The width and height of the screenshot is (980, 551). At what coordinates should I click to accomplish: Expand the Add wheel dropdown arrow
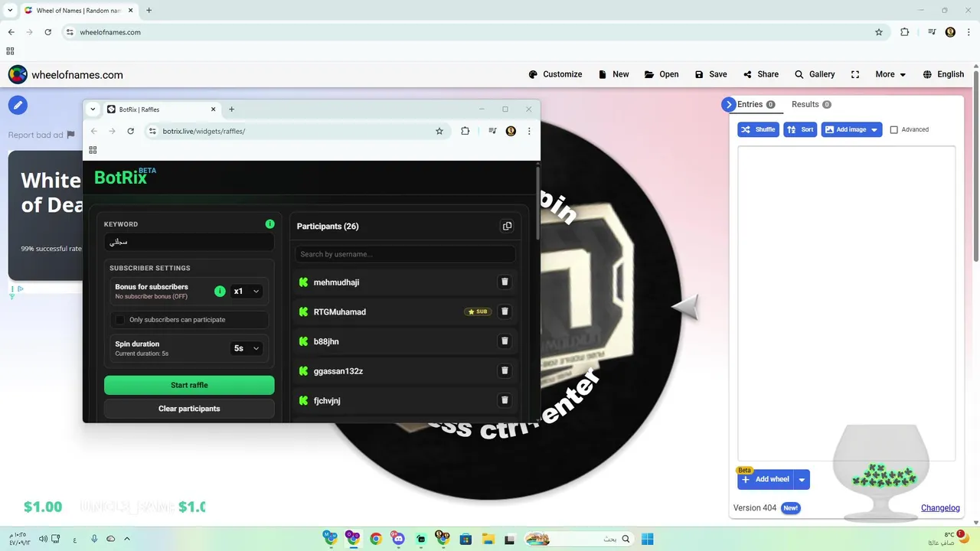802,480
